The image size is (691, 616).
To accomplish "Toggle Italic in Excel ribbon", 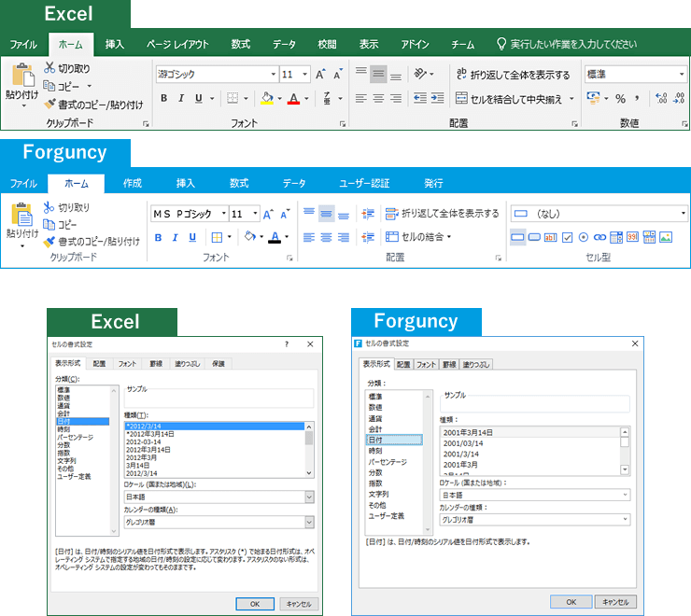I will (x=181, y=98).
